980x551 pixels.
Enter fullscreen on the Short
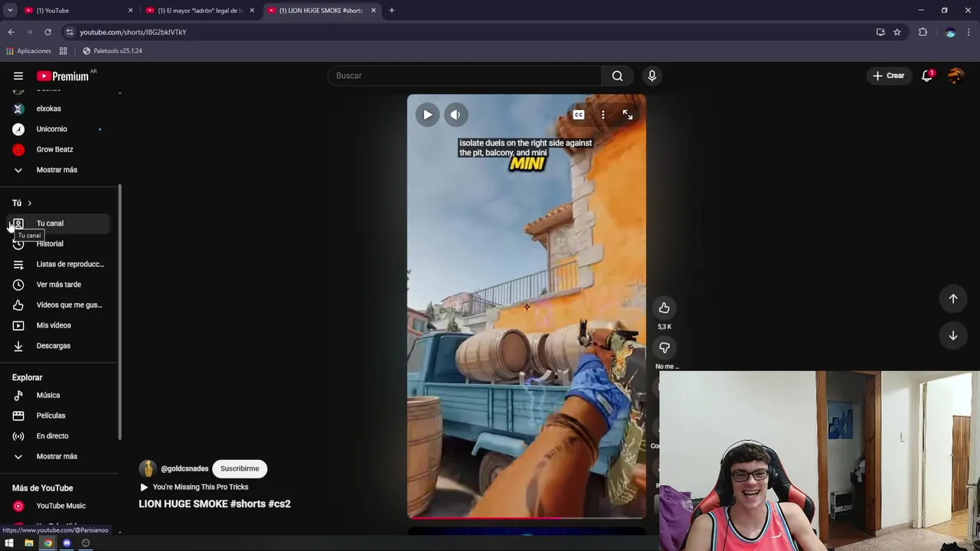coord(628,115)
